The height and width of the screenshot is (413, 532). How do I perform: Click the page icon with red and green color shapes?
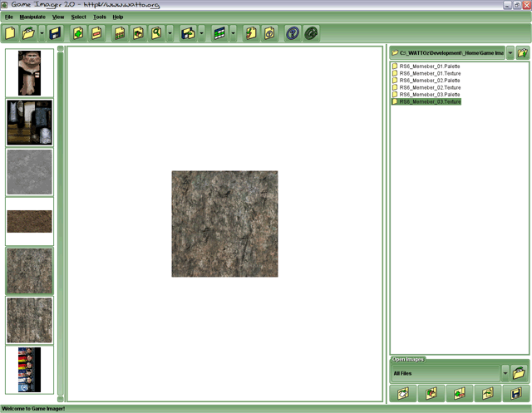pyautogui.click(x=138, y=33)
